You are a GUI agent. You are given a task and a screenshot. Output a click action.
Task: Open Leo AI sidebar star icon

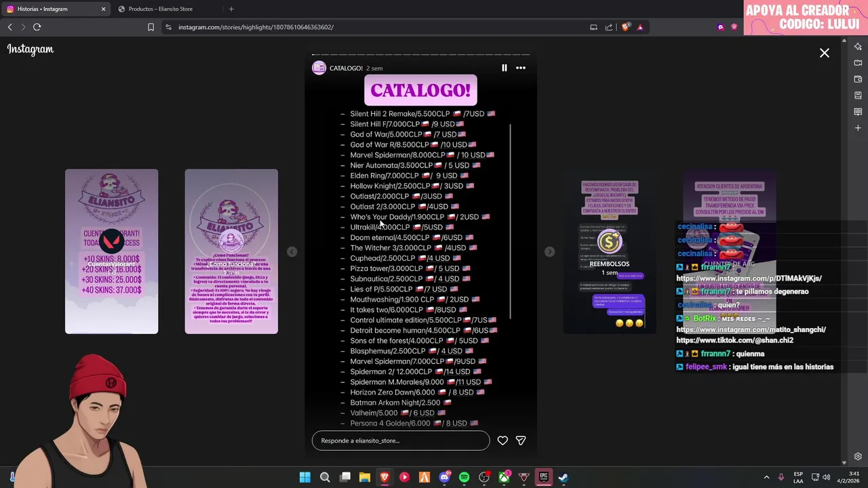click(x=858, y=47)
